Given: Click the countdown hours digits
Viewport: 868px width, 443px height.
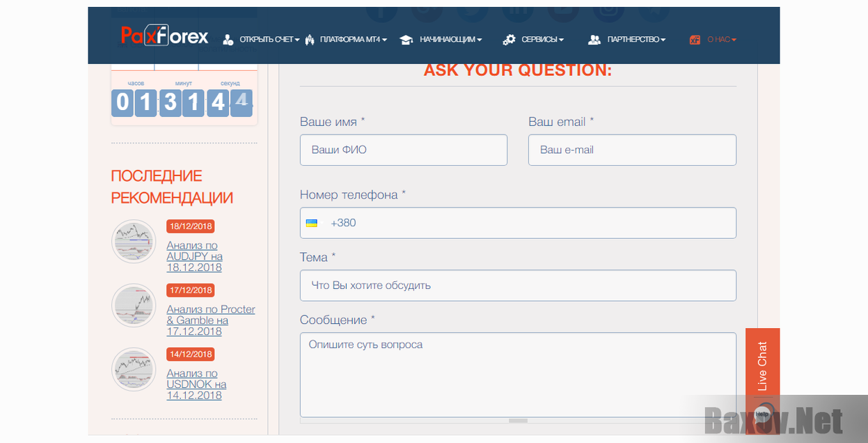Looking at the screenshot, I should click(x=134, y=102).
